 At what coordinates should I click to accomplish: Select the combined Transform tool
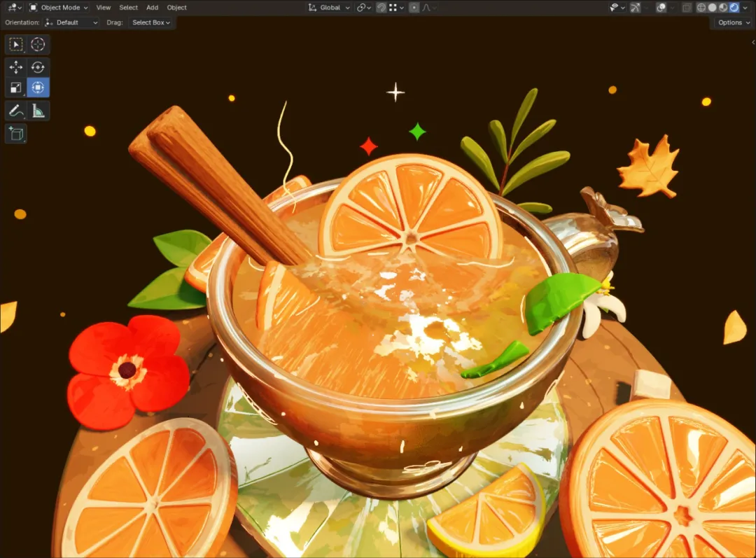(x=38, y=88)
